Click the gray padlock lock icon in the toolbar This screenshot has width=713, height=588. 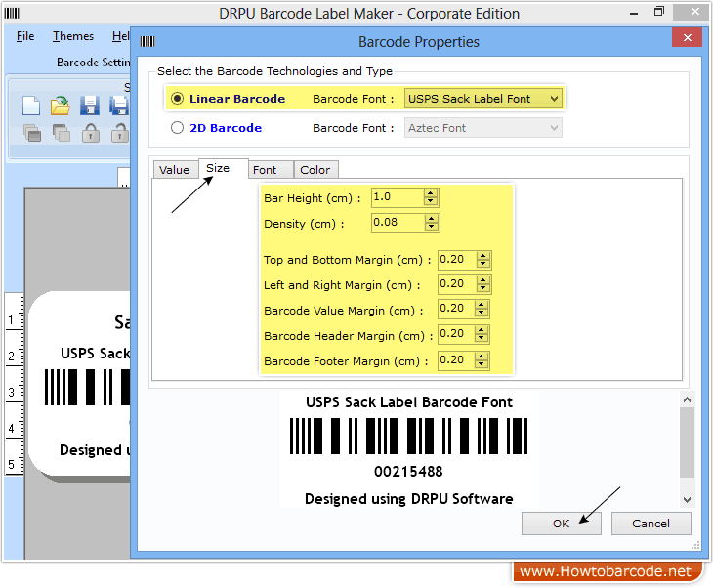point(91,133)
